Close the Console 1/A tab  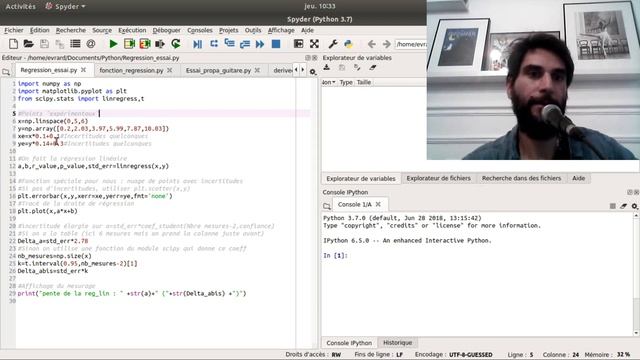coord(378,204)
